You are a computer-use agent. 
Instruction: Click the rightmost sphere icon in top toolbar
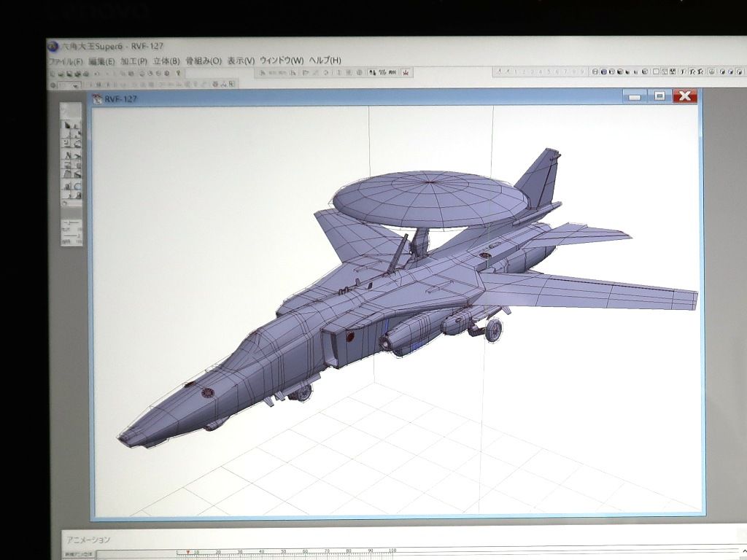tap(738, 72)
